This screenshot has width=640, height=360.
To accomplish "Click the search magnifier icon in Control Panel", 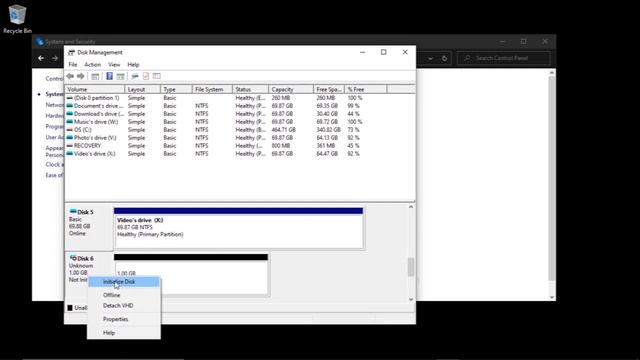I will [467, 58].
